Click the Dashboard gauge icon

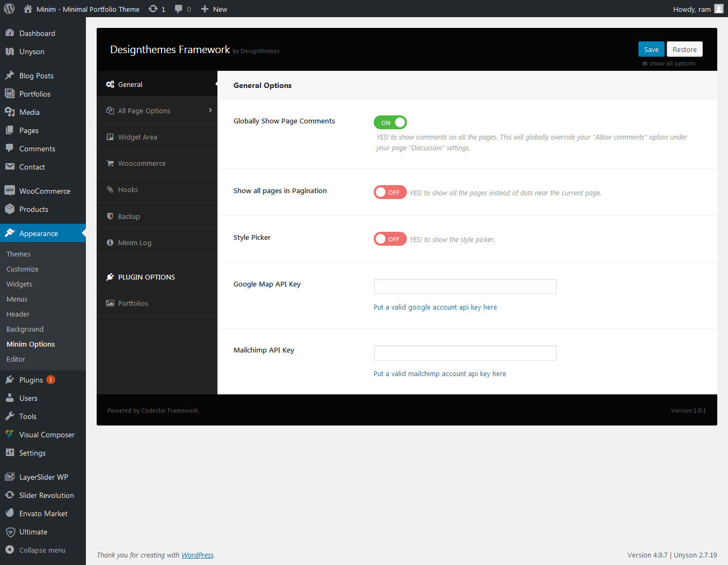pos(10,33)
